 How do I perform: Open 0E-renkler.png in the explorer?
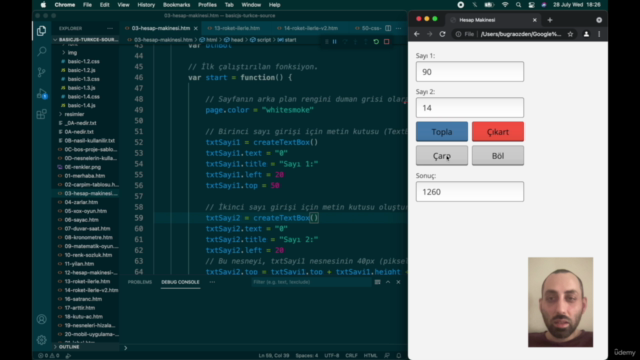click(x=82, y=167)
